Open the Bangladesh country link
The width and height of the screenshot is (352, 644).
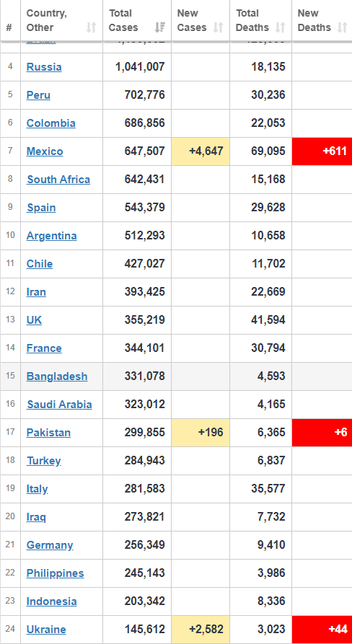pos(57,376)
